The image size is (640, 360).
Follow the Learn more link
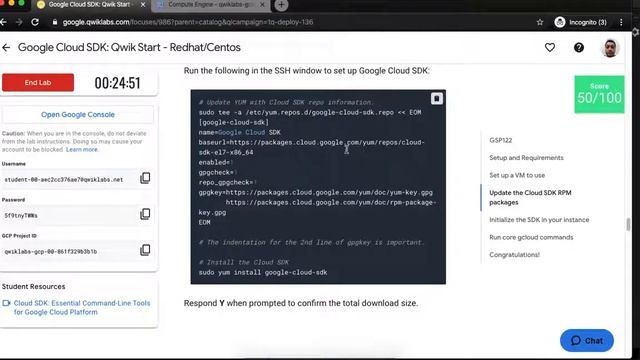82,150
